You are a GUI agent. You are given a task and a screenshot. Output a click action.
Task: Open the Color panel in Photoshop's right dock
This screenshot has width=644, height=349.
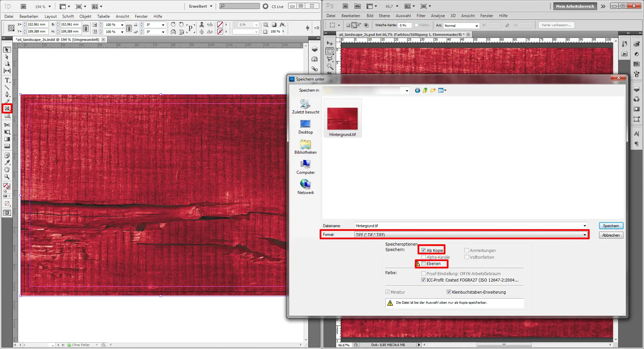pyautogui.click(x=637, y=44)
